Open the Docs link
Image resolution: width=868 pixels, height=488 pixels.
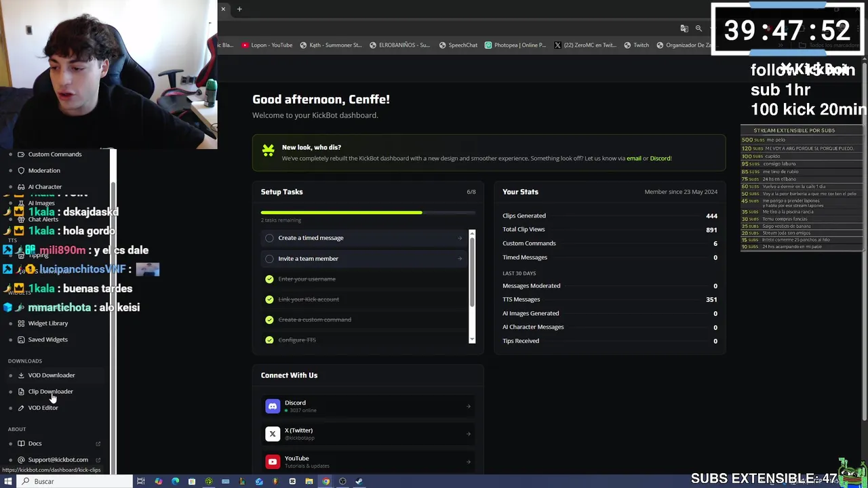click(35, 443)
